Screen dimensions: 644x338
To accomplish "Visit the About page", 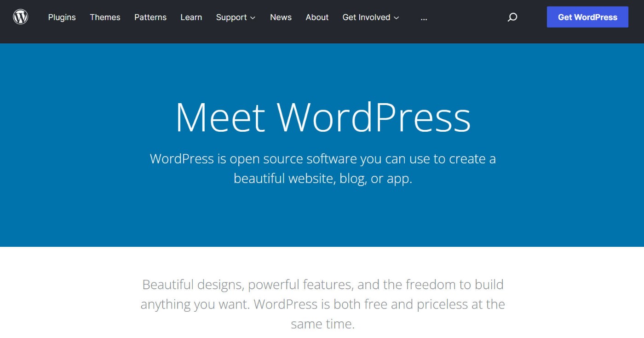I will [x=317, y=17].
